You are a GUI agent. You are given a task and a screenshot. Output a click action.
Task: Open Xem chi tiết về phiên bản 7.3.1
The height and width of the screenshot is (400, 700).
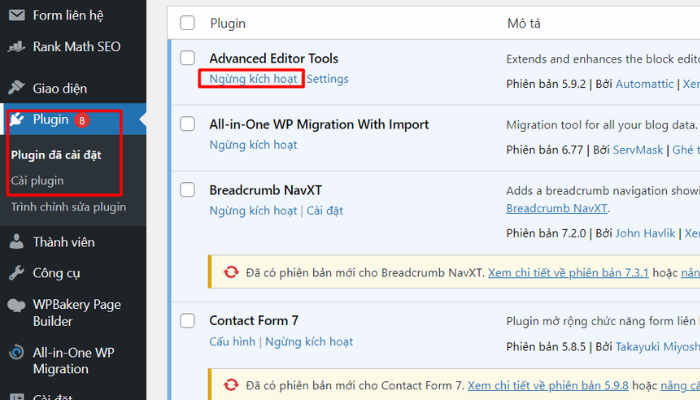[x=568, y=272]
